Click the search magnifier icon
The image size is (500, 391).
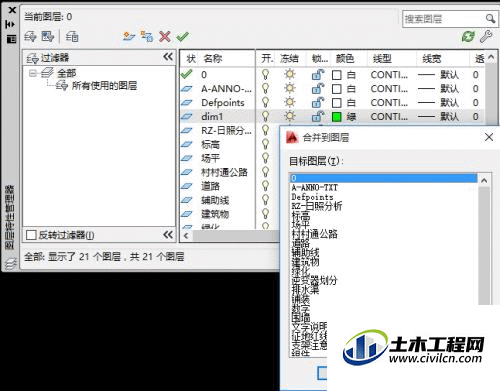point(490,19)
